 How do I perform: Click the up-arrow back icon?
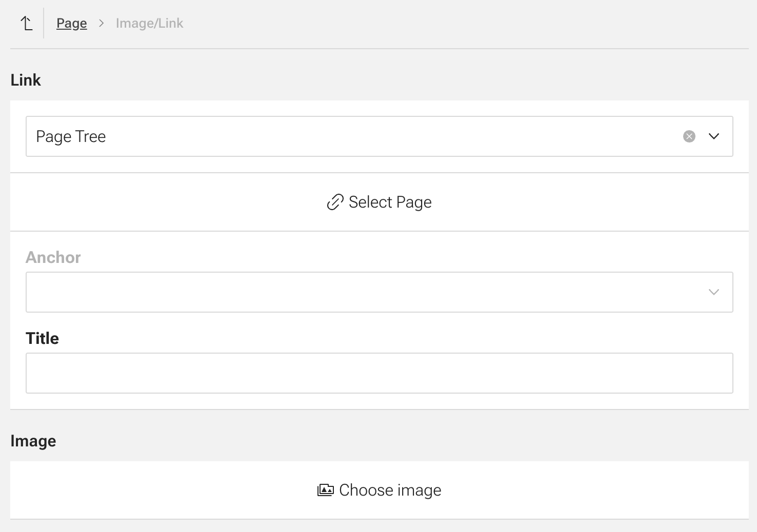27,24
